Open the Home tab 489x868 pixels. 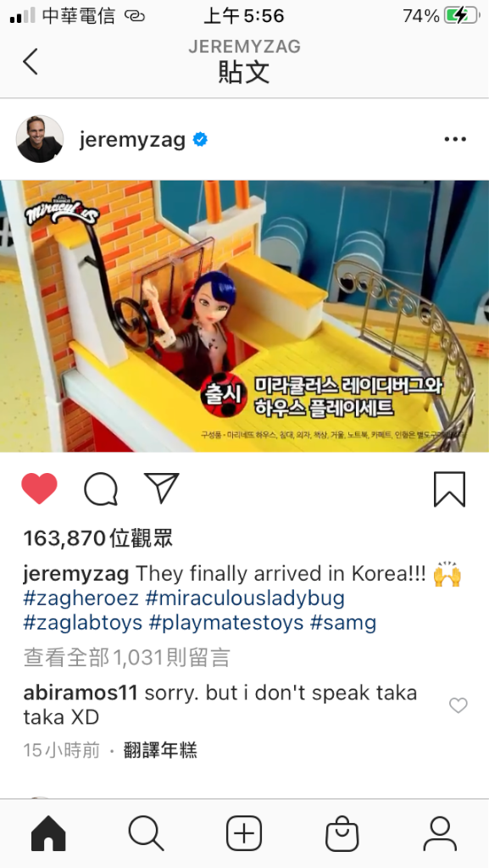click(48, 833)
